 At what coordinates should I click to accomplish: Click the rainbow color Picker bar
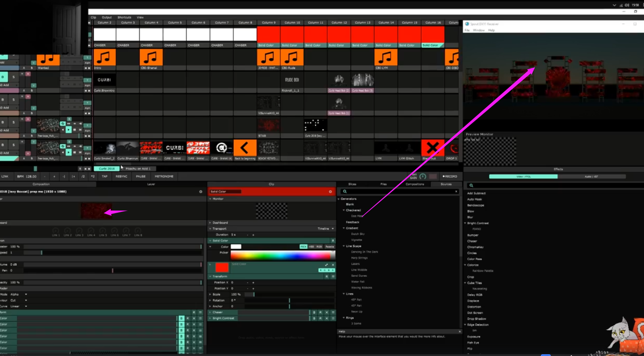tap(281, 255)
